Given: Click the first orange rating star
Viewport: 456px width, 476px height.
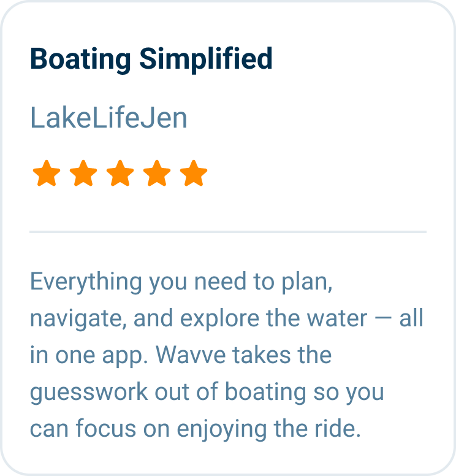Looking at the screenshot, I should click(47, 174).
